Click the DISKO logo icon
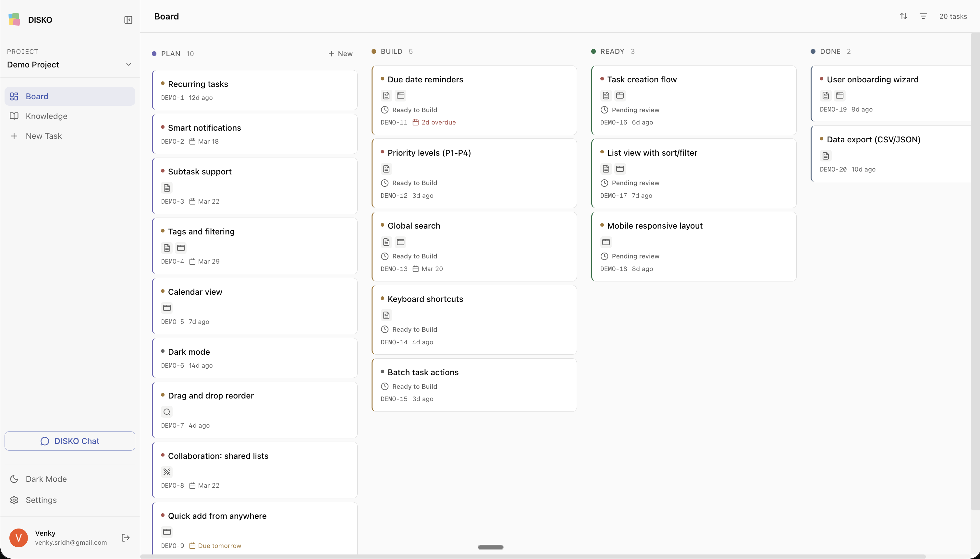The image size is (980, 559). pyautogui.click(x=14, y=19)
